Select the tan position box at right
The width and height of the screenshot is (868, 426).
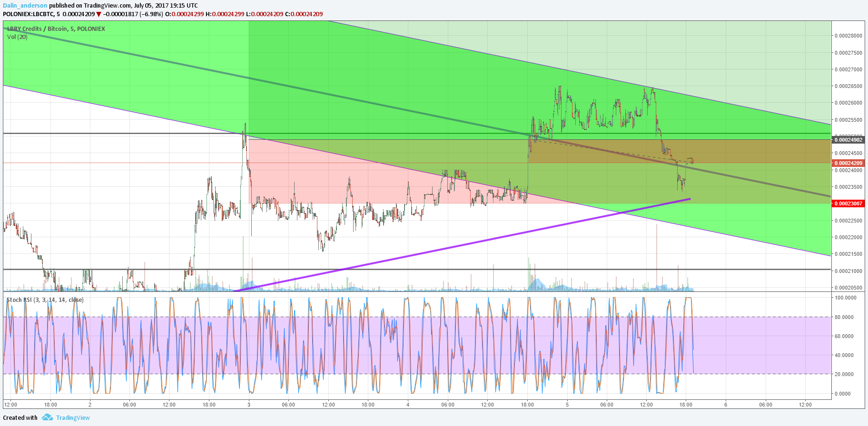click(x=680, y=151)
